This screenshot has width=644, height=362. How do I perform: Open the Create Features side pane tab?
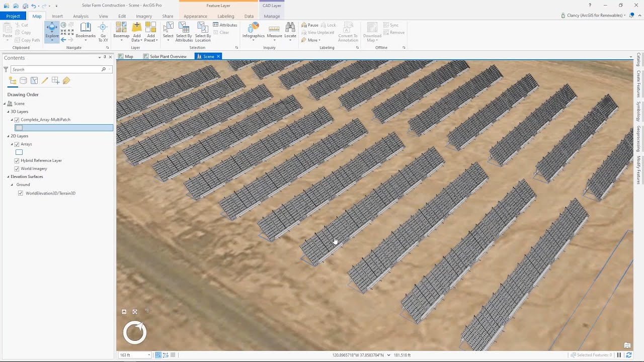(638, 84)
